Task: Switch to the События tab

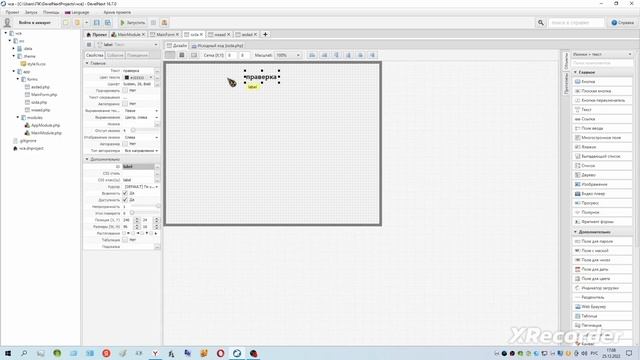Action: [x=115, y=55]
